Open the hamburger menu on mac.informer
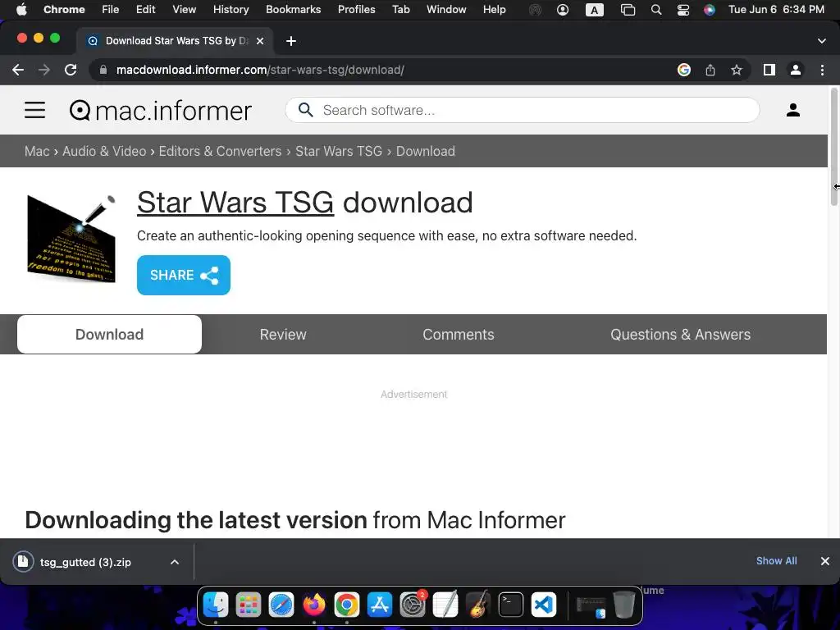The image size is (840, 630). click(x=34, y=111)
